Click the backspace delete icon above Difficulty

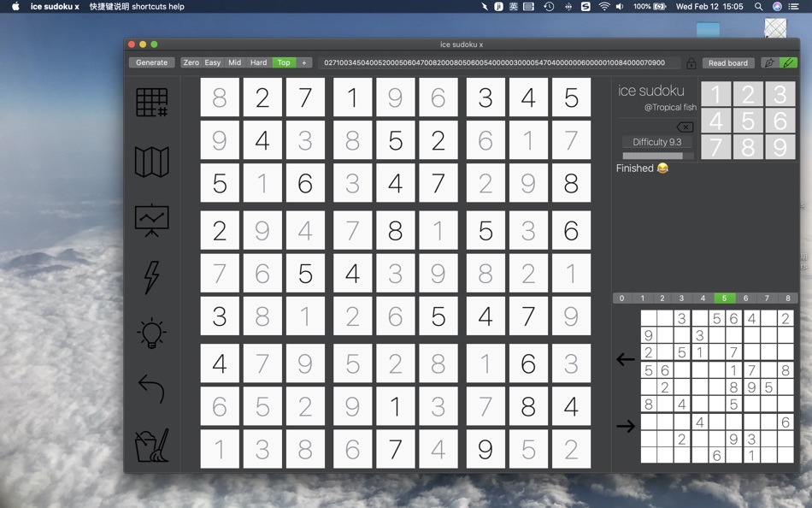tap(685, 127)
